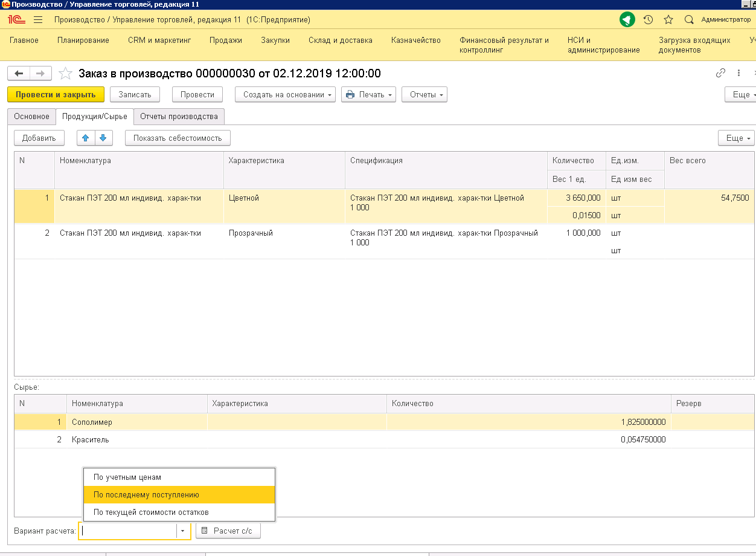Open the three-dot document options

(x=738, y=73)
